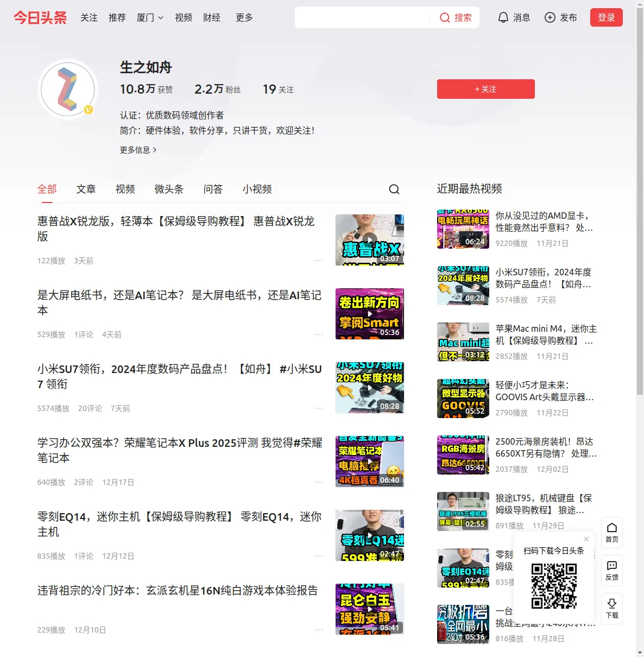Image resolution: width=644 pixels, height=657 pixels.
Task: Play hot video GOOVIS thumbnail 05:52
Action: (463, 399)
